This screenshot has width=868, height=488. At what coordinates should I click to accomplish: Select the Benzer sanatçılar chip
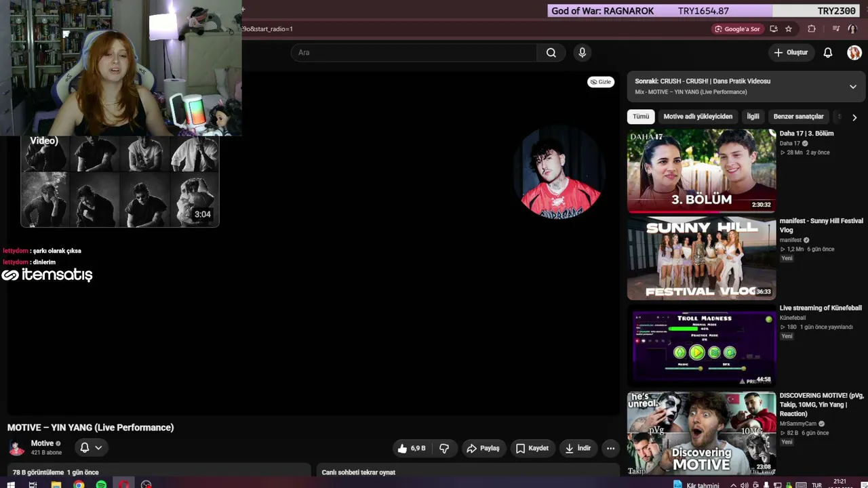click(x=799, y=117)
